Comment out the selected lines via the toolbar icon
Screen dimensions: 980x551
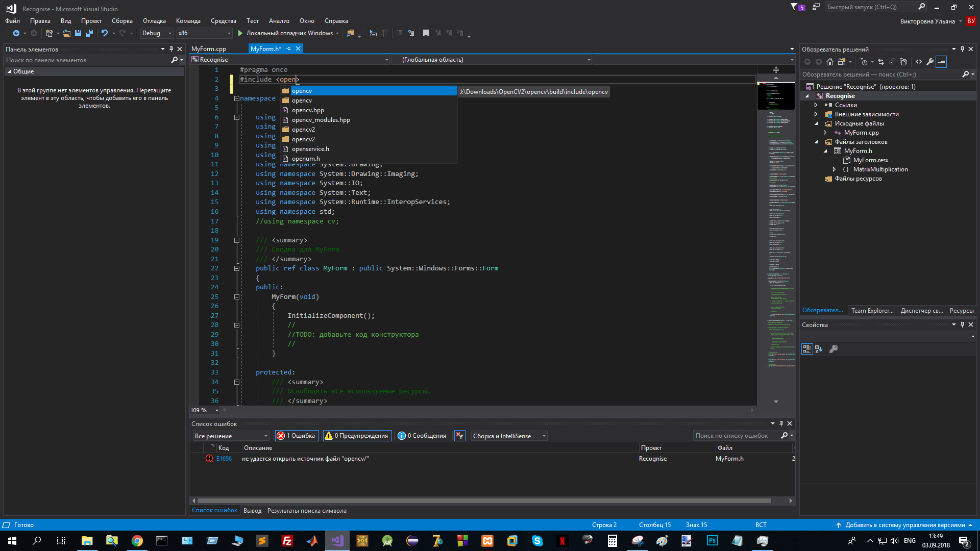[400, 33]
